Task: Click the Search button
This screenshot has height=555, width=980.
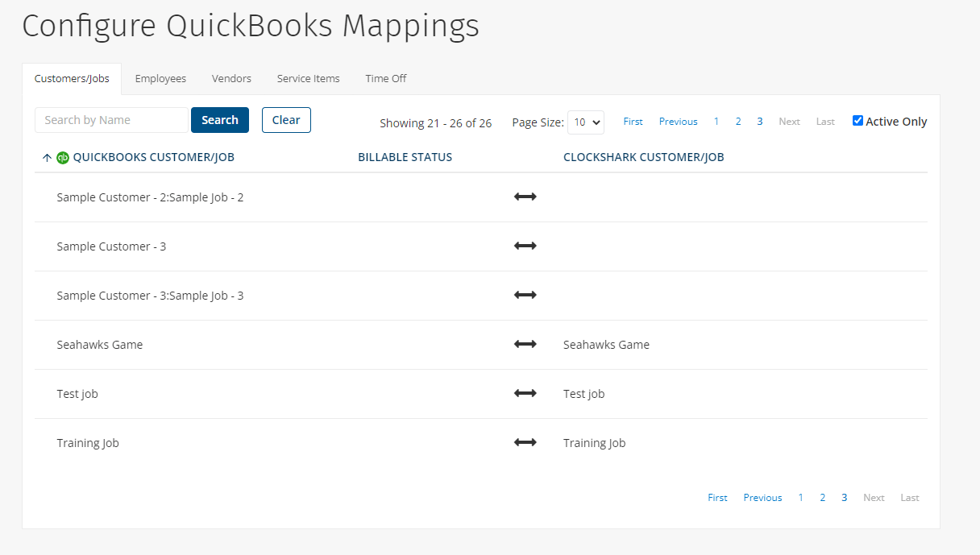Action: tap(220, 120)
